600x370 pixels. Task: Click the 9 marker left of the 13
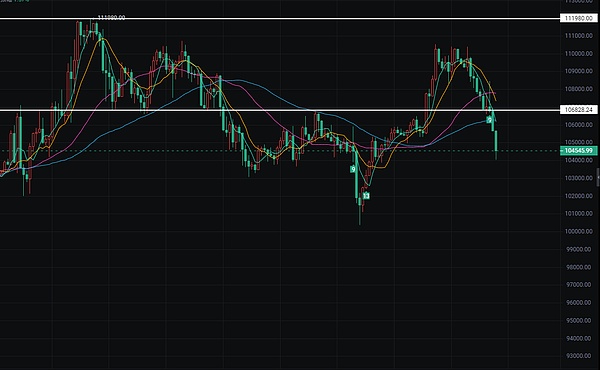pos(353,169)
